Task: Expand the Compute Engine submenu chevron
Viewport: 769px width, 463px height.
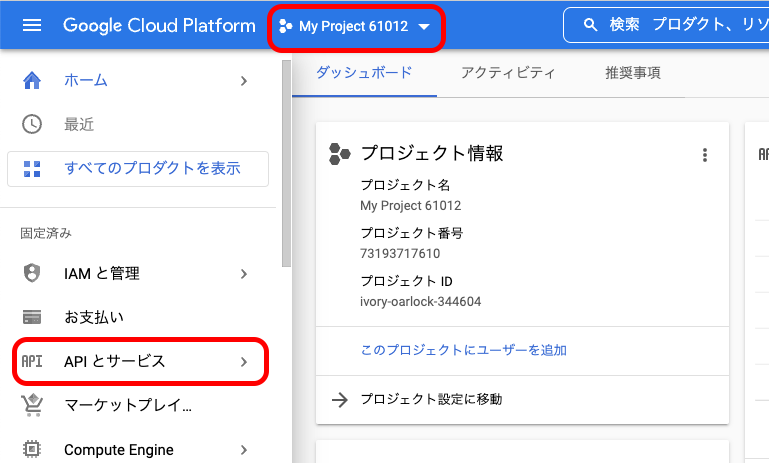Action: (x=244, y=449)
